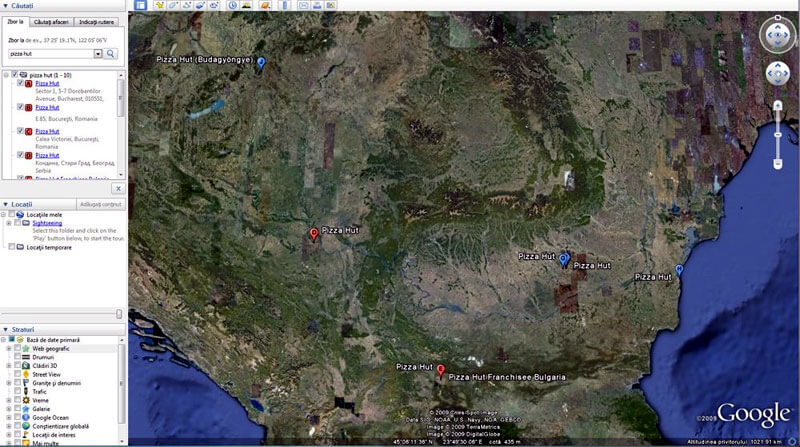800x447 pixels.
Task: Switch to the Căutați afaceri tab
Action: tap(50, 21)
